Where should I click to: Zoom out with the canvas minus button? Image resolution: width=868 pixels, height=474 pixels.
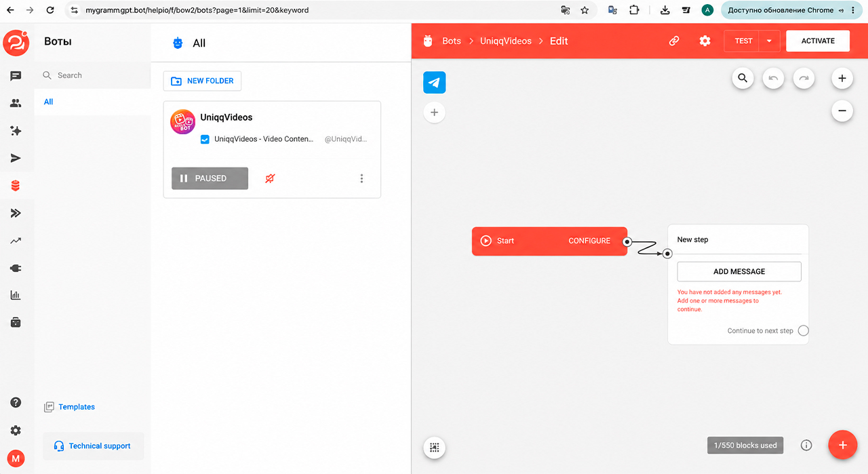(x=842, y=111)
